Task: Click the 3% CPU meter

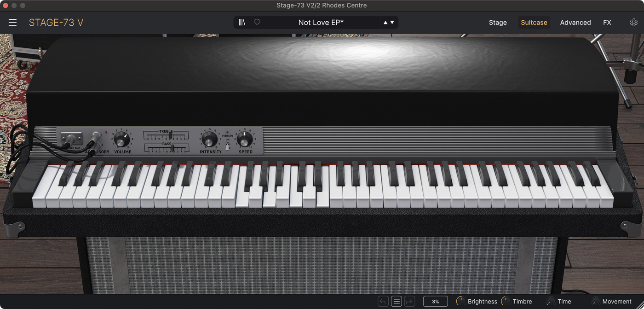Action: pyautogui.click(x=435, y=302)
